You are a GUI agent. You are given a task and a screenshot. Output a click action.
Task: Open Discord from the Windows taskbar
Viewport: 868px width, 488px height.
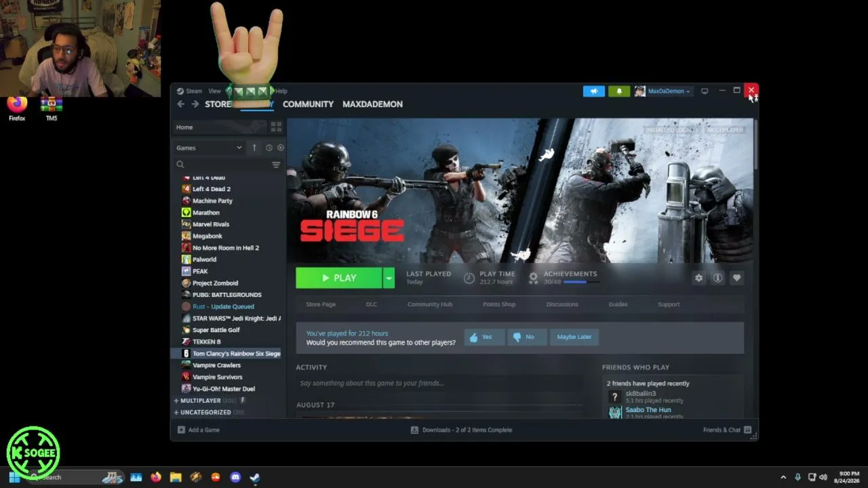point(235,477)
